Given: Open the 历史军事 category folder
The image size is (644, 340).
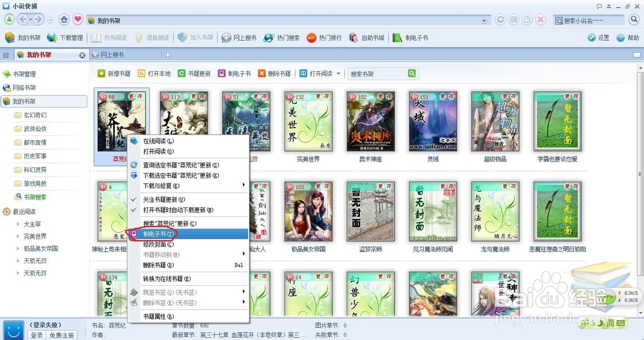Looking at the screenshot, I should point(30,156).
